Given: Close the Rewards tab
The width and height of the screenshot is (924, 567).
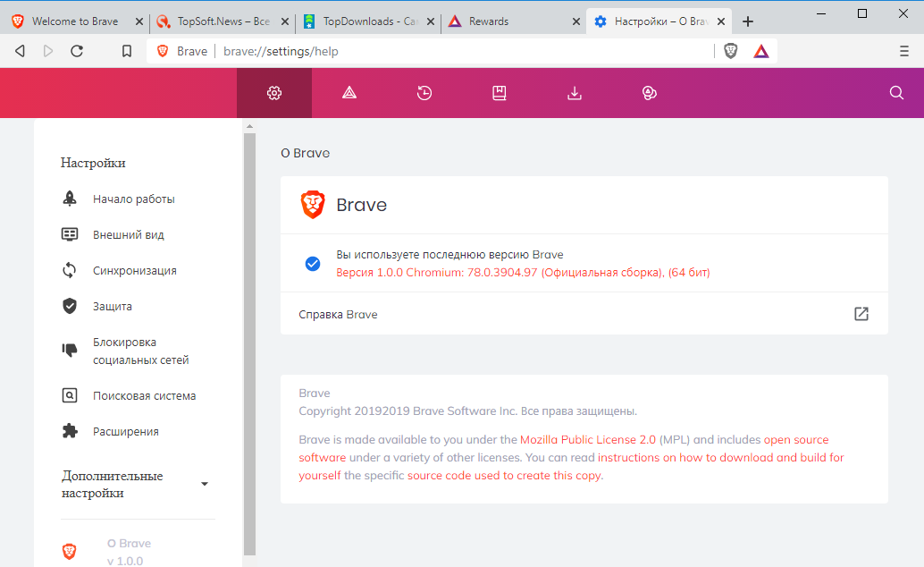Looking at the screenshot, I should tap(576, 21).
